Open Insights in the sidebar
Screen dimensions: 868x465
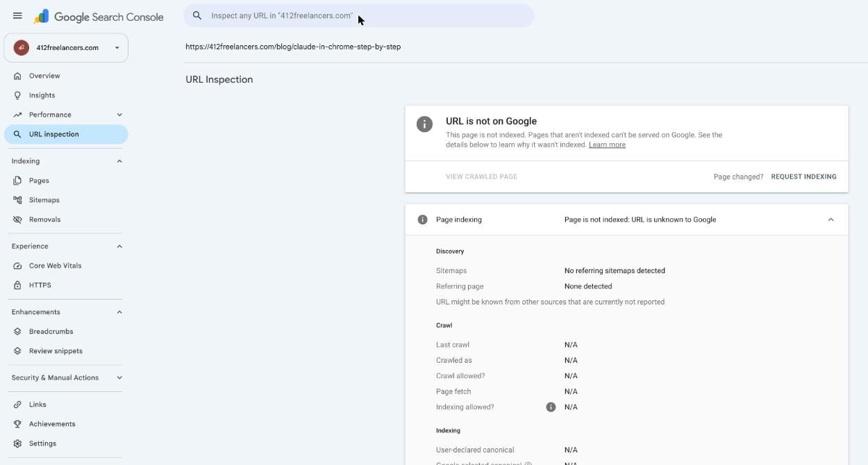(66, 95)
